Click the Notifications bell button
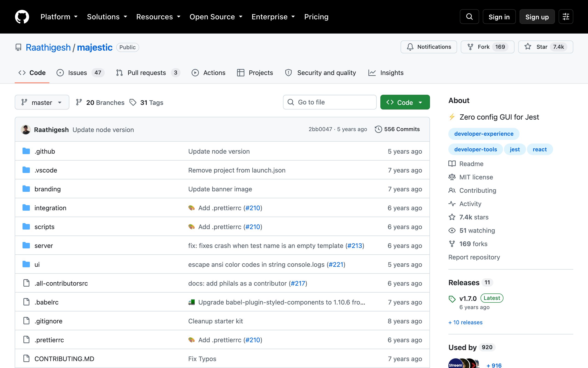 pyautogui.click(x=429, y=47)
